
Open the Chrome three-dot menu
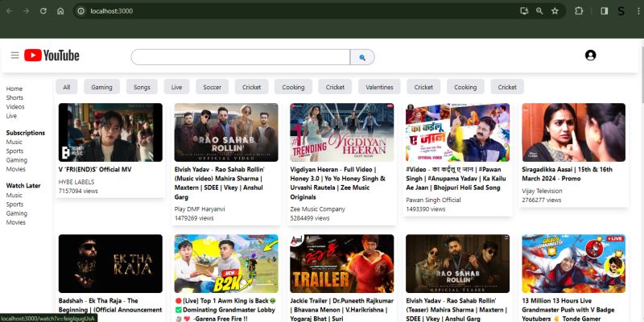pyautogui.click(x=638, y=11)
